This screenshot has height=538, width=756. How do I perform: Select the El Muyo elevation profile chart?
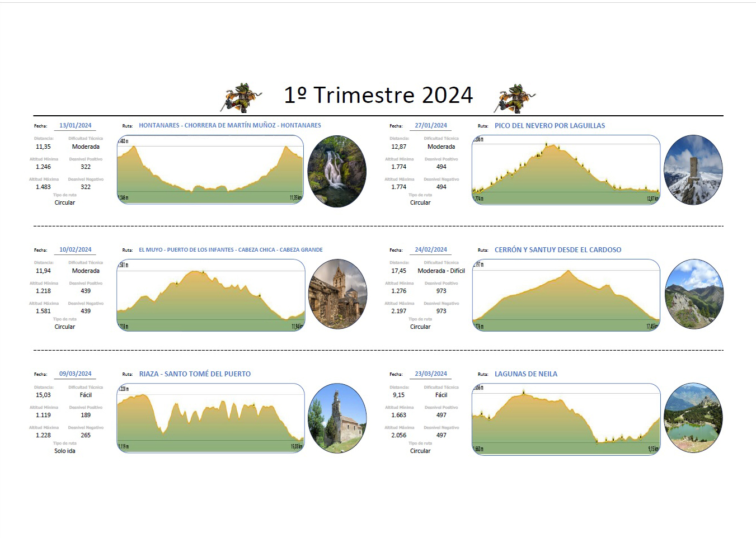211,295
